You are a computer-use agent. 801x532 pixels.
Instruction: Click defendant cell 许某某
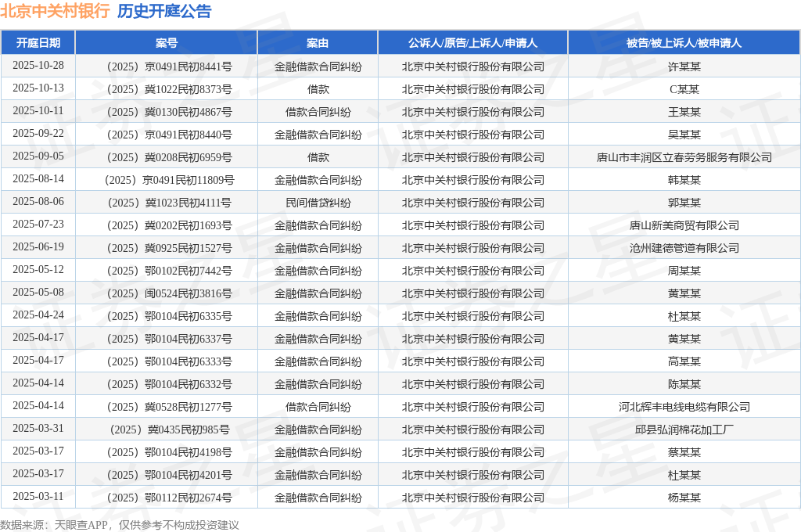coord(684,66)
